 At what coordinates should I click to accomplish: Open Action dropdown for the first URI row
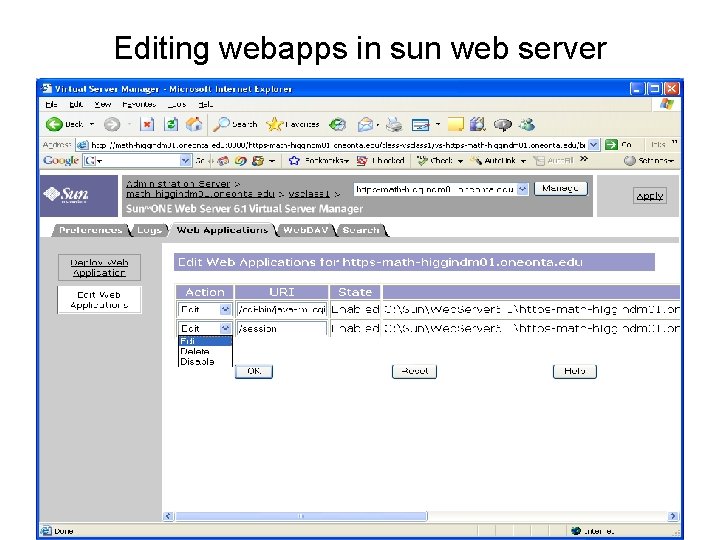pos(225,309)
